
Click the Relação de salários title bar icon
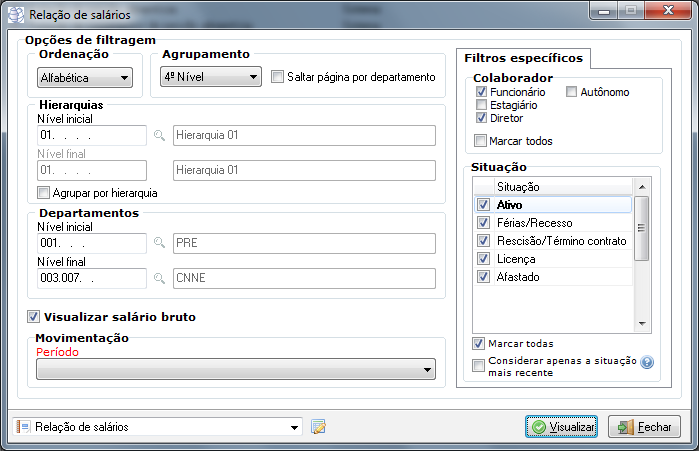click(x=16, y=14)
